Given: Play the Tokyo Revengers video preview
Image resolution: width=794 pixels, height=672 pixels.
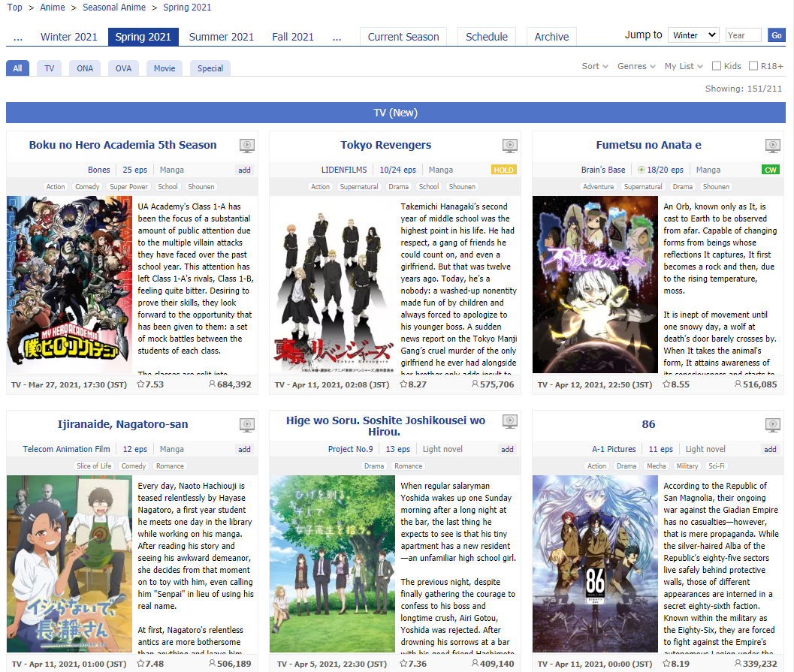Looking at the screenshot, I should pos(509,146).
